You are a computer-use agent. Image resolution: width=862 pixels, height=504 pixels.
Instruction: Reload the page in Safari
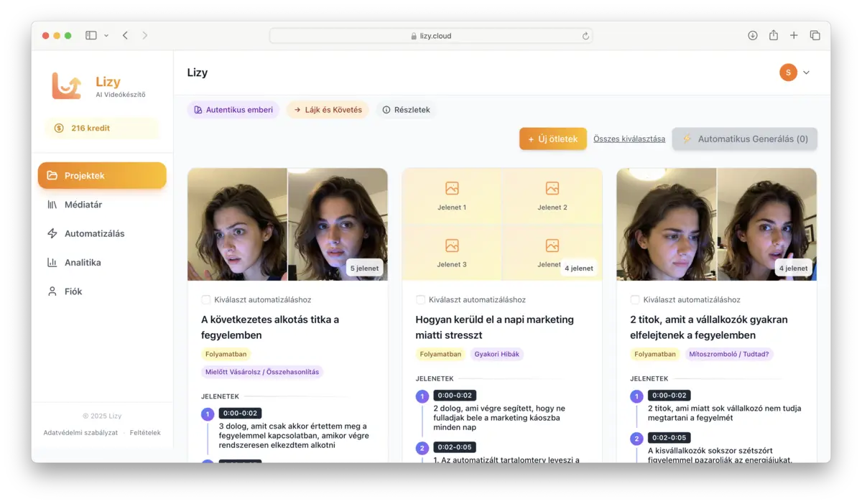(x=585, y=36)
